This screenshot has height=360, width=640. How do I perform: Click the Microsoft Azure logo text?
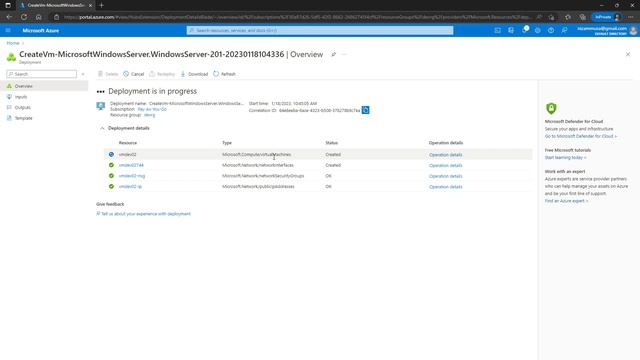pyautogui.click(x=41, y=31)
